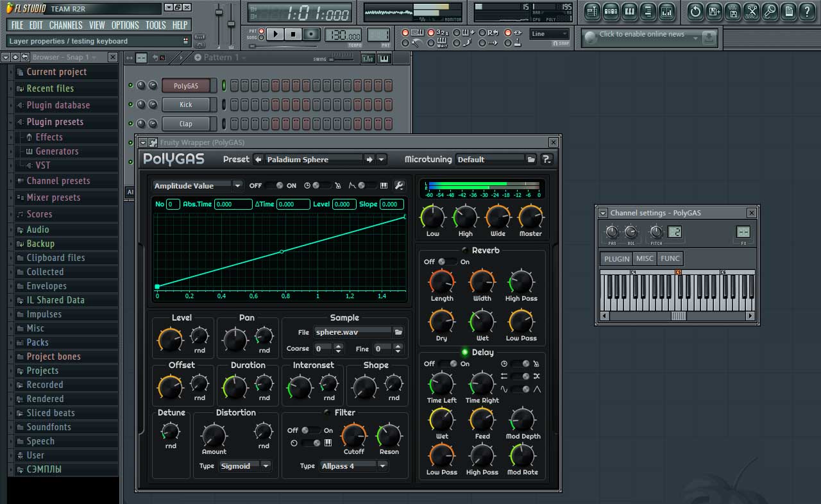
Task: Click the one-click recording microphone icon
Action: pyautogui.click(x=770, y=11)
